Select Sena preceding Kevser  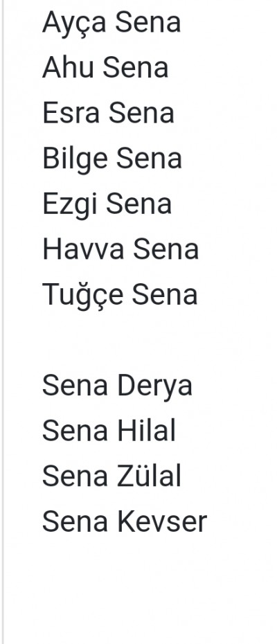(75, 521)
